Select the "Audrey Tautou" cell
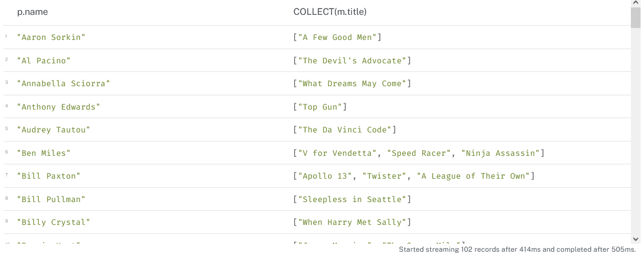644x258 pixels. [53, 130]
